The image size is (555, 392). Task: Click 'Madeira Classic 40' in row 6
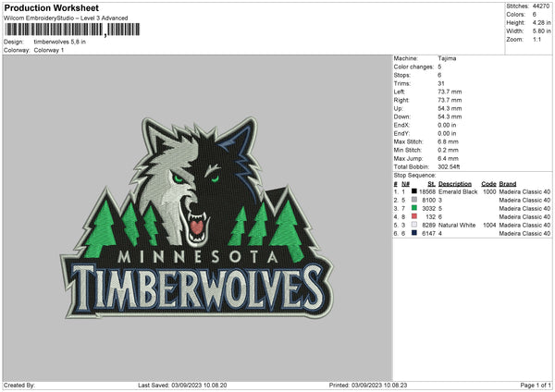(524, 234)
